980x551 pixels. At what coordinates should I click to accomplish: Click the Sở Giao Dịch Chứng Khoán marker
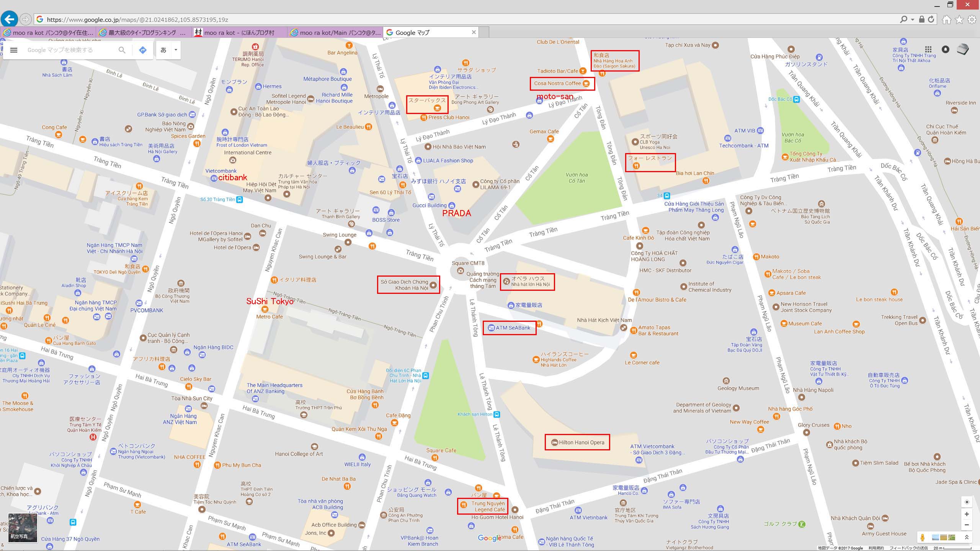coord(433,285)
